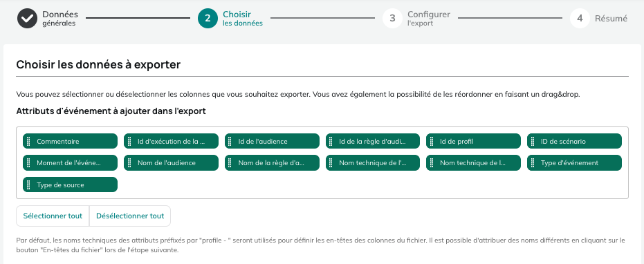Viewport: 644px width, 264px height.
Task: Toggle the Id de la règle d'audi... chip
Action: coord(373,141)
